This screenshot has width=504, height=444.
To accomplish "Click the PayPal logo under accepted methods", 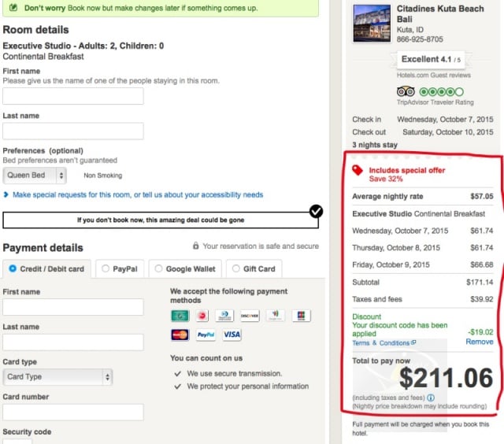I will 206,335.
